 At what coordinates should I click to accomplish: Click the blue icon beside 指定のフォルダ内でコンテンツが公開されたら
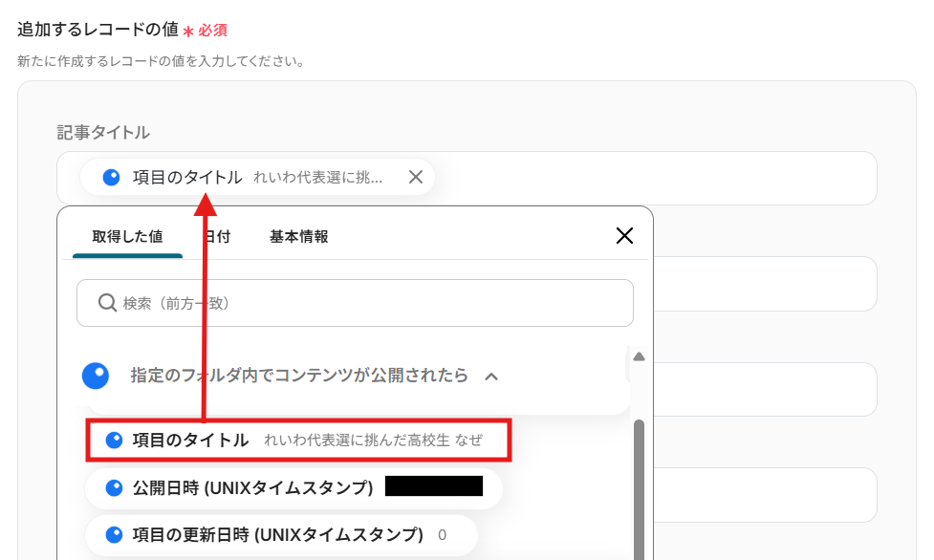96,376
